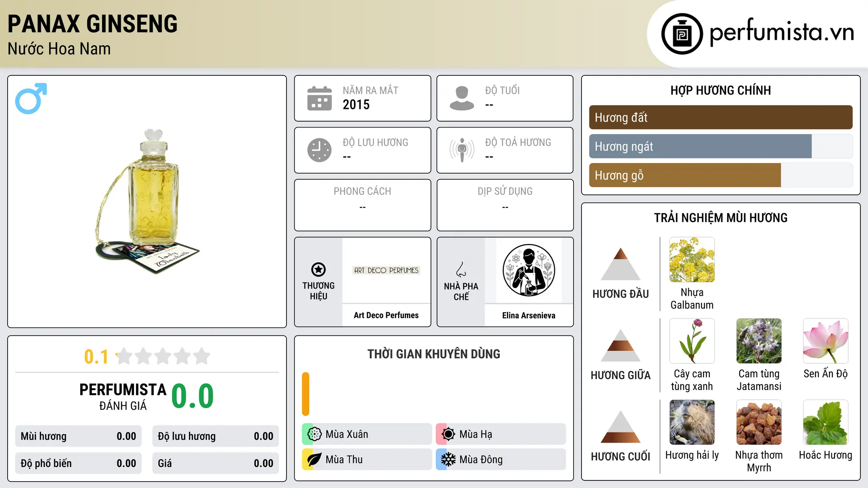
Task: Click the perfumista.vn site name
Action: click(x=782, y=33)
